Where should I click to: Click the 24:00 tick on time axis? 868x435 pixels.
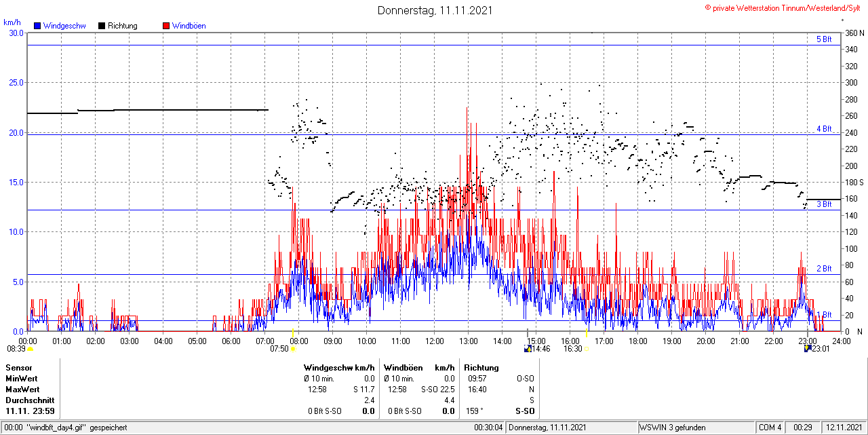(x=841, y=341)
